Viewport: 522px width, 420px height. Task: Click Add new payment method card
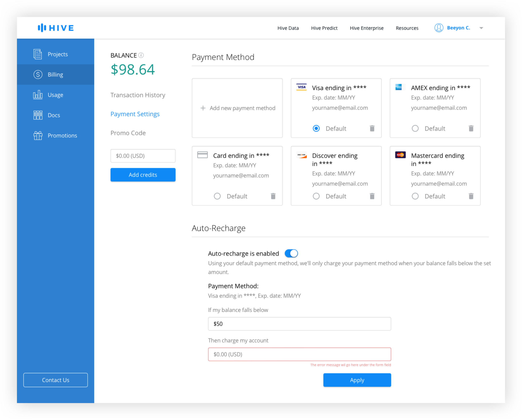pyautogui.click(x=237, y=108)
